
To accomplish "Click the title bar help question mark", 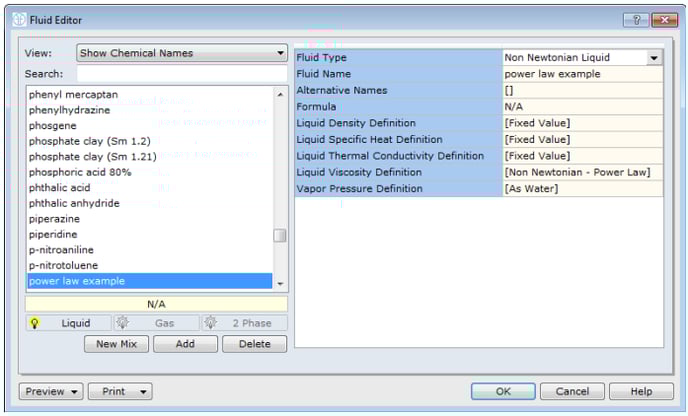I will click(636, 20).
